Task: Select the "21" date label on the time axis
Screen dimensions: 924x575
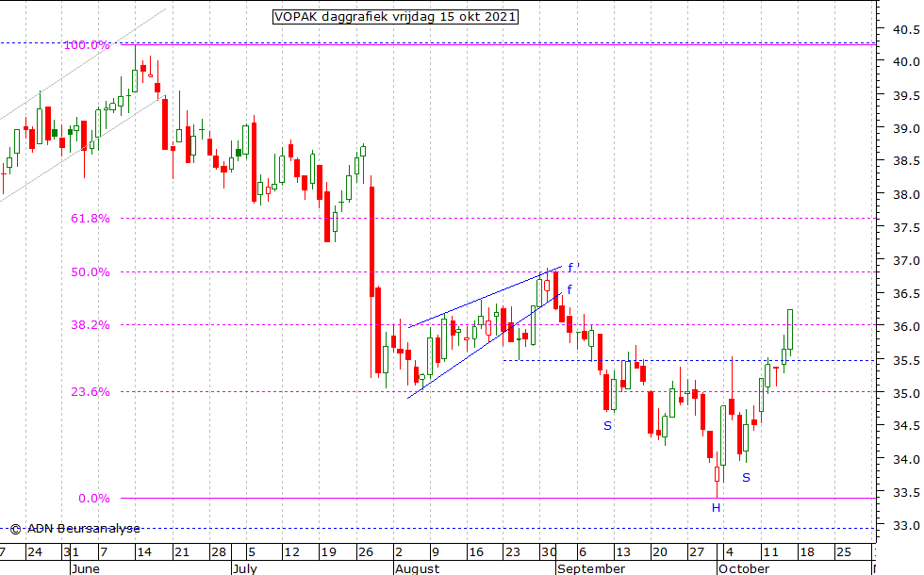Action: pos(181,552)
